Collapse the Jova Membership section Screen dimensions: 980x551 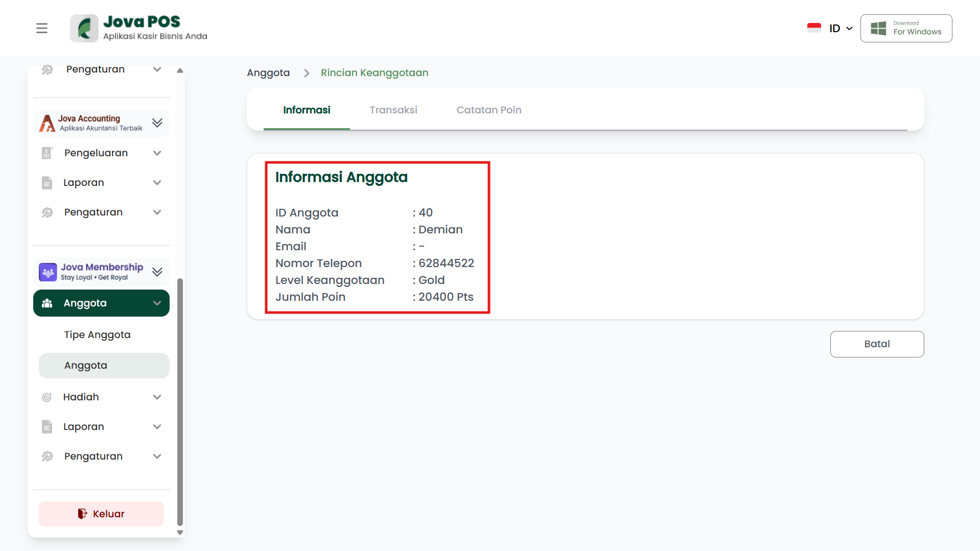[157, 272]
